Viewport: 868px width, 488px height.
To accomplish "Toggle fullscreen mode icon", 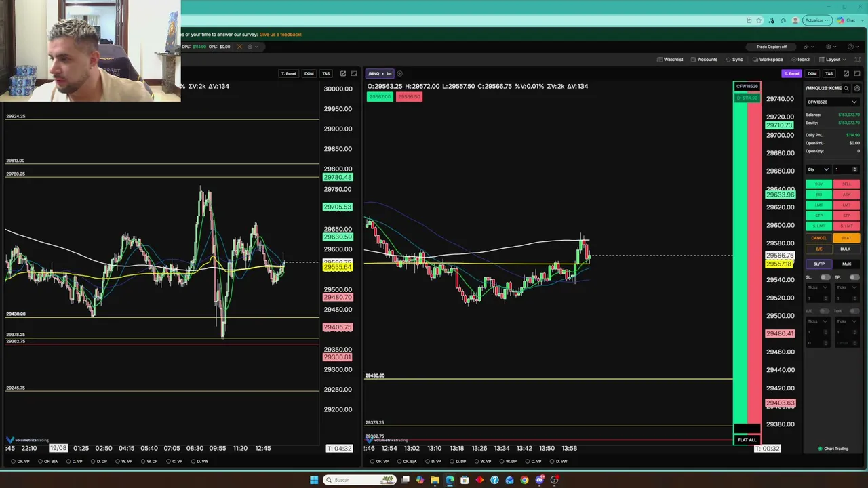I will [x=857, y=60].
